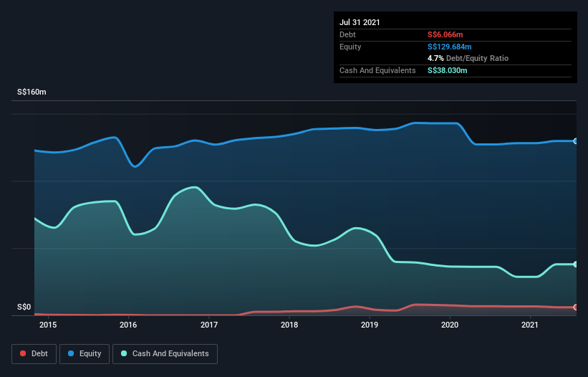Image resolution: width=588 pixels, height=377 pixels.
Task: Click the Jul 31 2021 tooltip date
Action: [360, 22]
